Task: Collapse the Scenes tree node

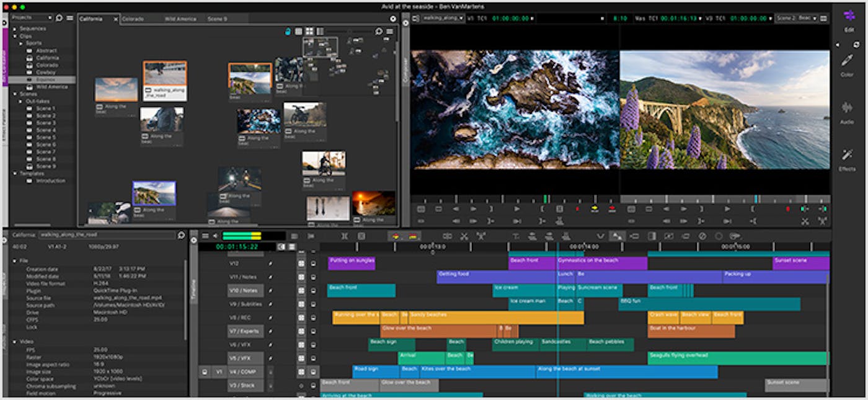Action: click(x=15, y=94)
